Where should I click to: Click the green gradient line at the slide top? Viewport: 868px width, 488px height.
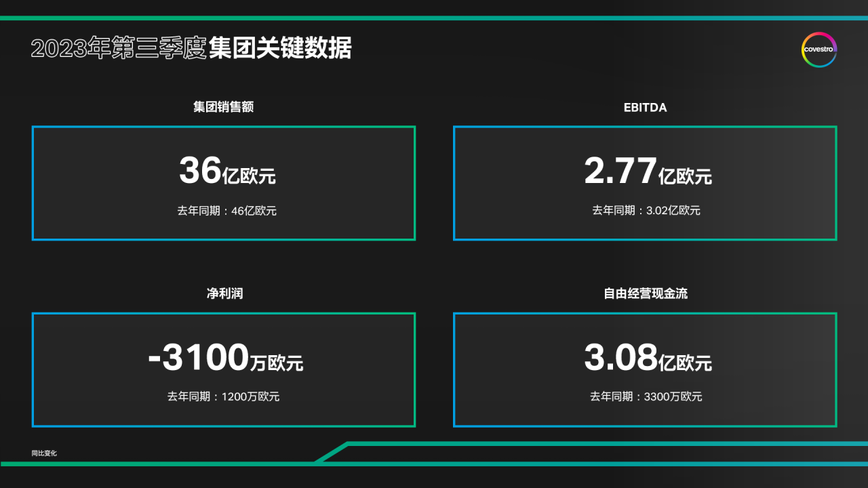tap(434, 18)
